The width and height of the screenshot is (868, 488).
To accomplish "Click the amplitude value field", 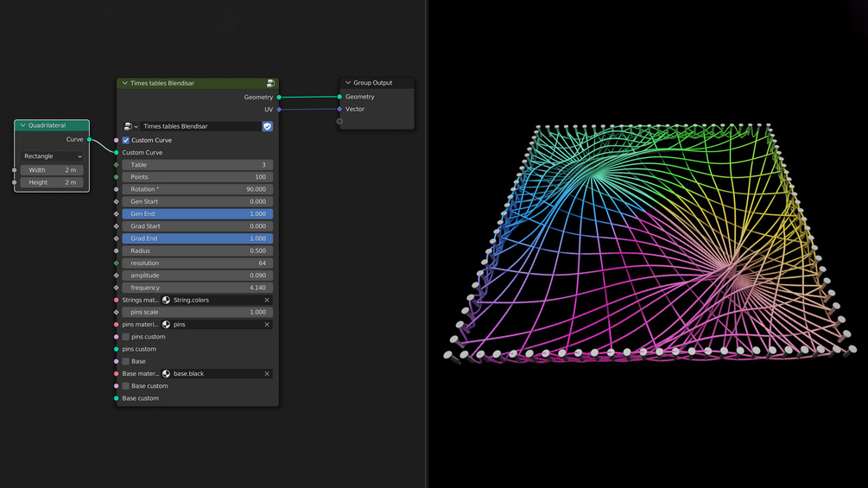I will tap(197, 275).
